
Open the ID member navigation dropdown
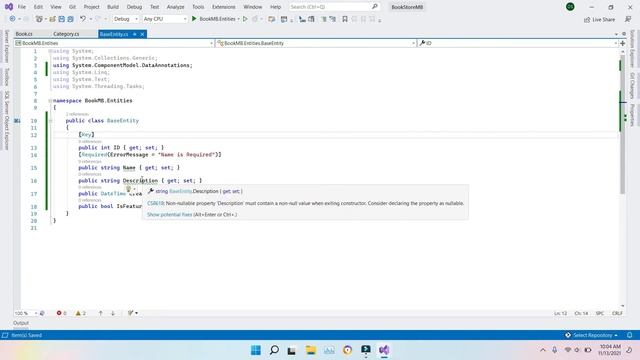coord(518,43)
